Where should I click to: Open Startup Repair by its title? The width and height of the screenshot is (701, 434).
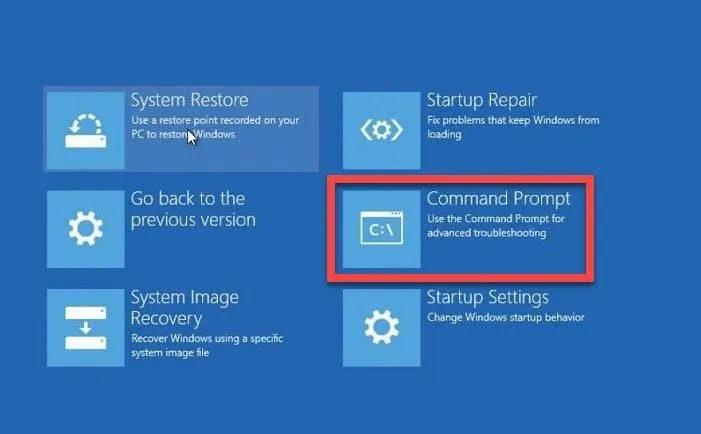click(481, 100)
